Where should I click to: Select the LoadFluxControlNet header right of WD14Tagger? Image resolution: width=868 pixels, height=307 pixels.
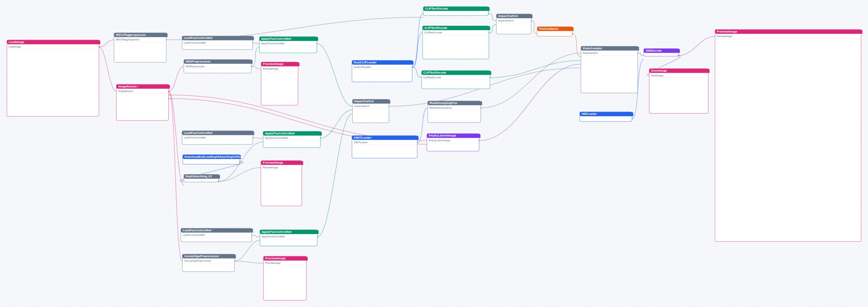point(218,38)
